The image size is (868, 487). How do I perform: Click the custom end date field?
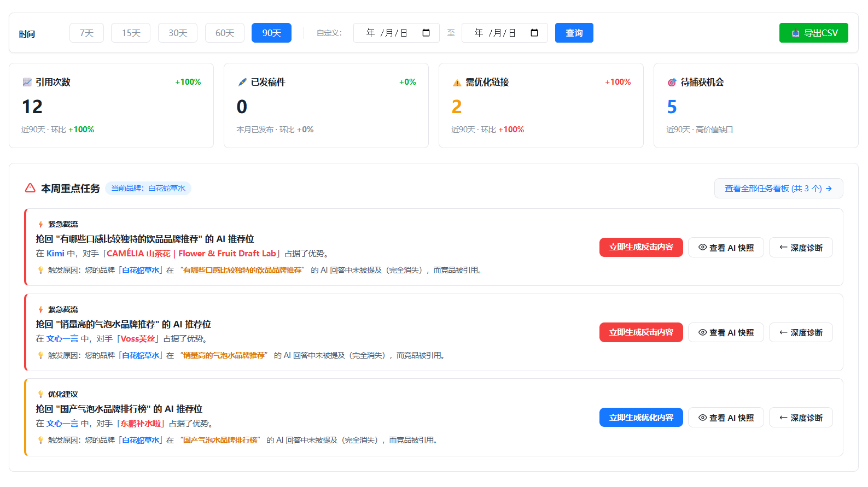click(x=505, y=33)
